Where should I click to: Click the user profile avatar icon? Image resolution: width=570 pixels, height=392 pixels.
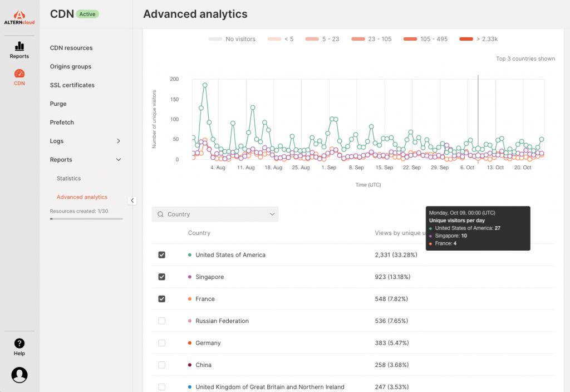click(19, 375)
